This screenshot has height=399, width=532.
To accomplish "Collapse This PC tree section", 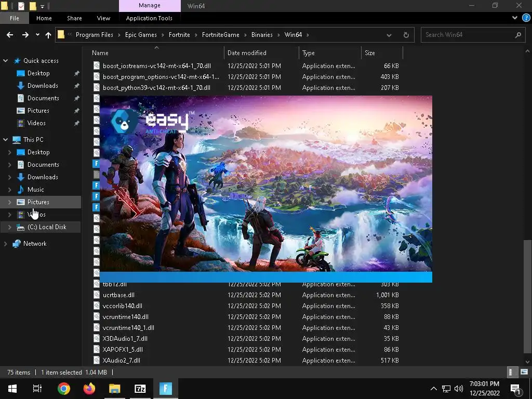I will tap(5, 139).
